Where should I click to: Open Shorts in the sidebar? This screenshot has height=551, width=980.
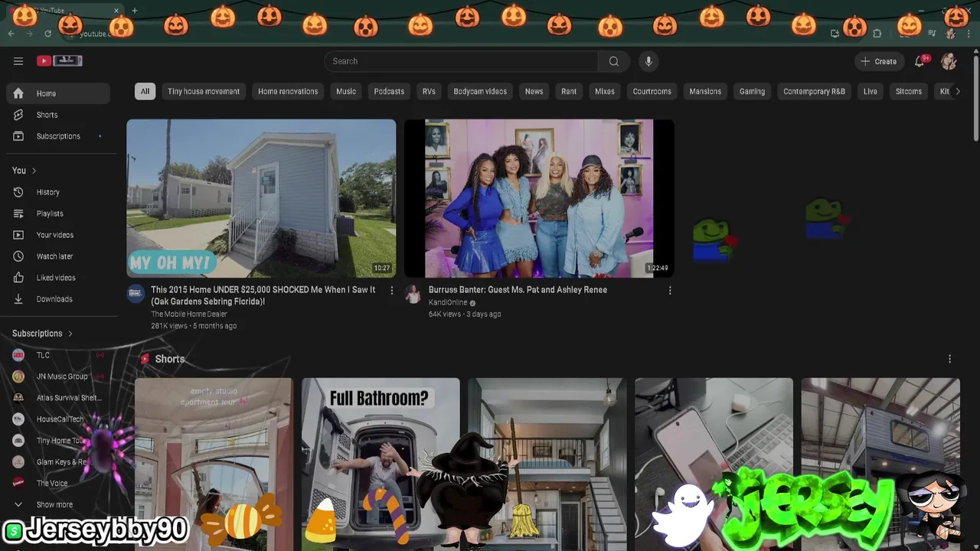[x=58, y=115]
